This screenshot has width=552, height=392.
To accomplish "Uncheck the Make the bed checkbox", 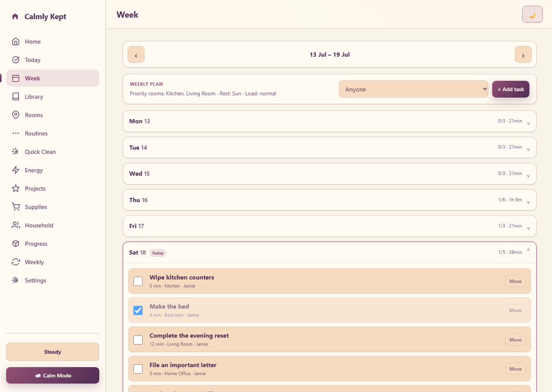I will pos(138,310).
